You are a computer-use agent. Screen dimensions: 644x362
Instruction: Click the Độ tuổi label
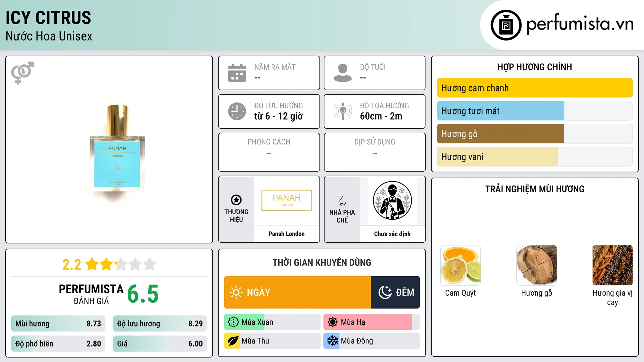pyautogui.click(x=373, y=67)
